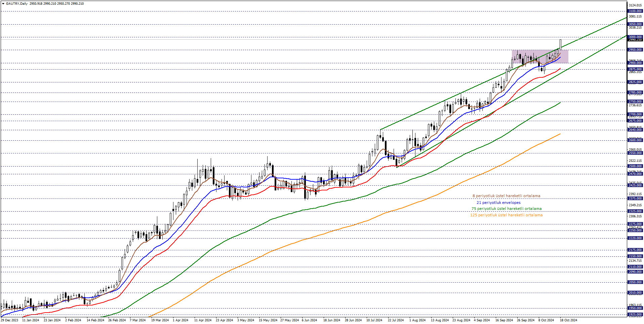Click the 16 Sep 2024 date label

pos(504,320)
